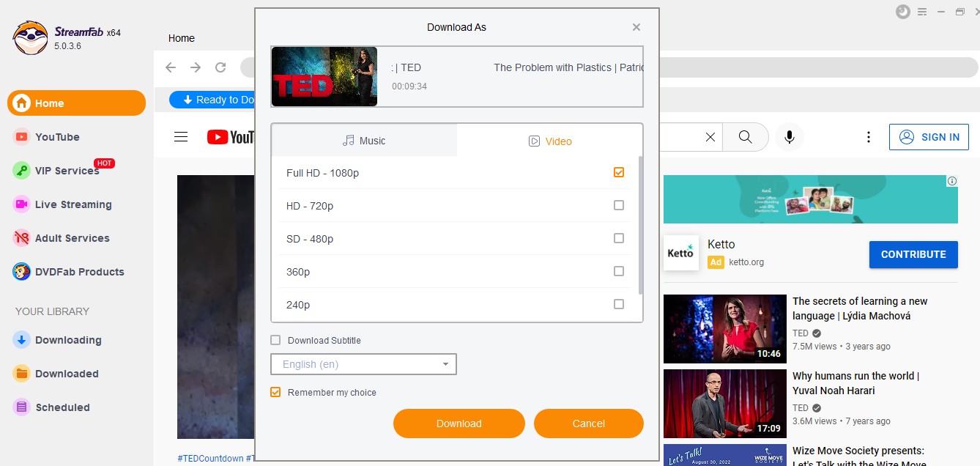Click the Ready to Download button
Image resolution: width=980 pixels, height=466 pixels.
[x=212, y=100]
